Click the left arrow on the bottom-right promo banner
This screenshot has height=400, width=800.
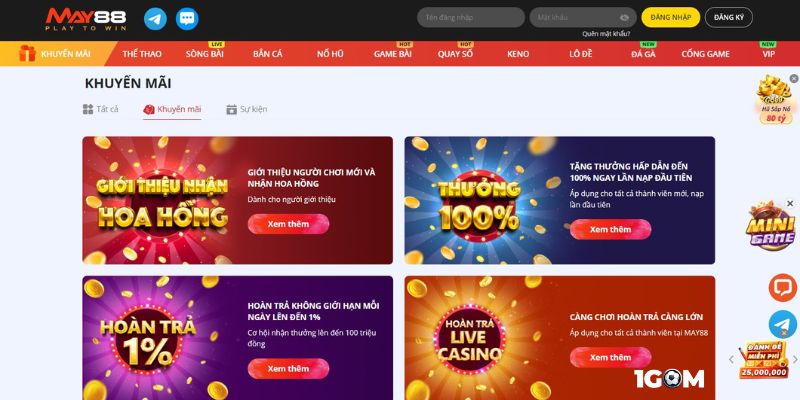coord(731,359)
